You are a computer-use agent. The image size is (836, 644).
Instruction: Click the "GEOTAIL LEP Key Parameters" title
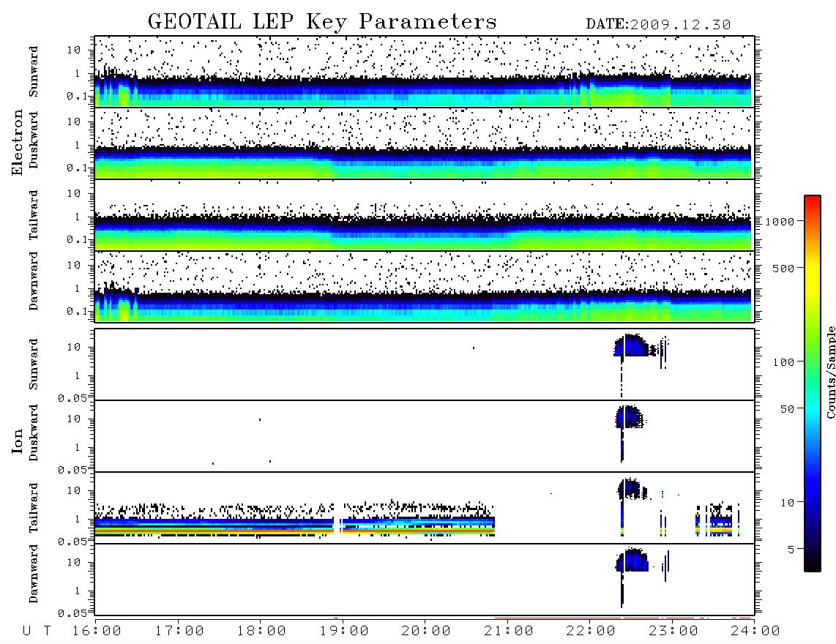pyautogui.click(x=322, y=22)
